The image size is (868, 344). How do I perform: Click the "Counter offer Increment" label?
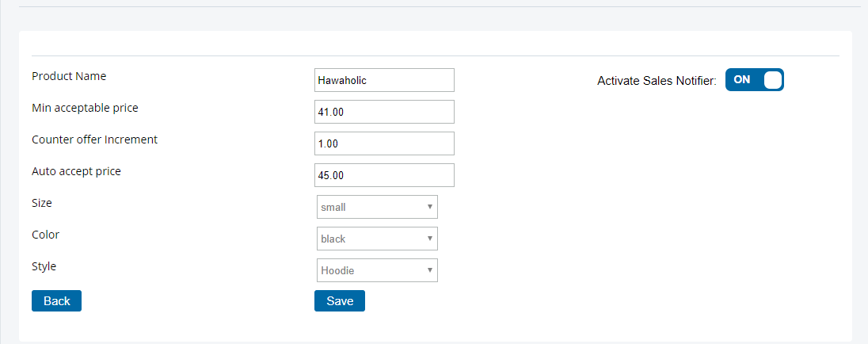click(95, 140)
